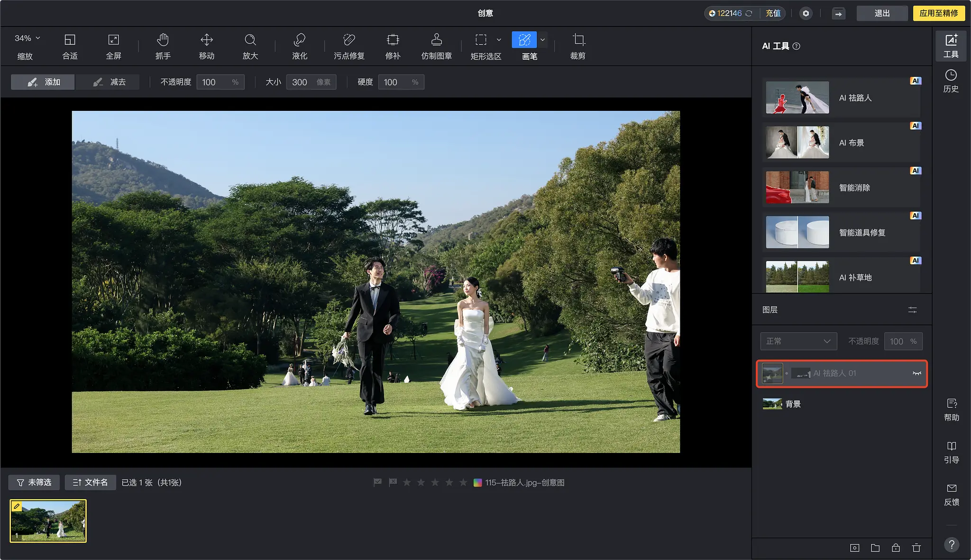Select the 修补 patch tool
971x560 pixels.
[393, 46]
